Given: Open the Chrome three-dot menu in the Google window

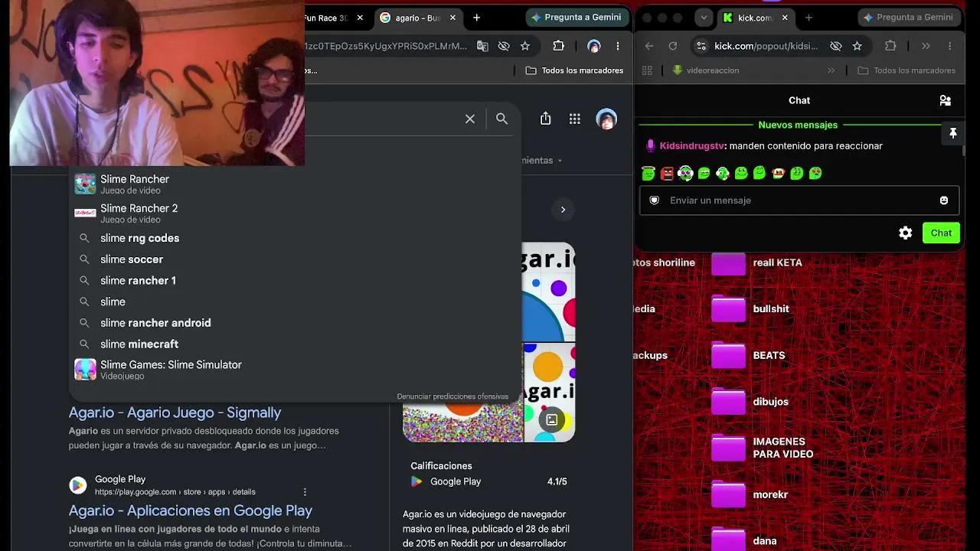Looking at the screenshot, I should point(618,46).
